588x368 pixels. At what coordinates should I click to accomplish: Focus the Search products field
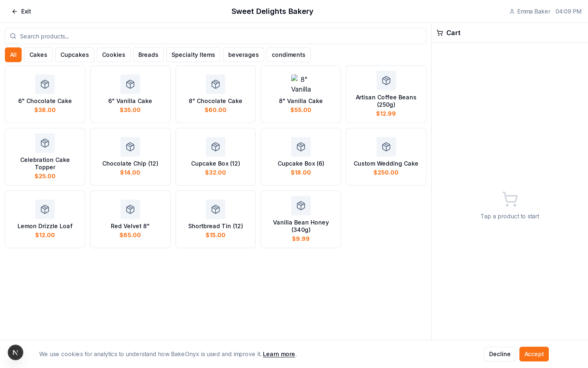216,36
